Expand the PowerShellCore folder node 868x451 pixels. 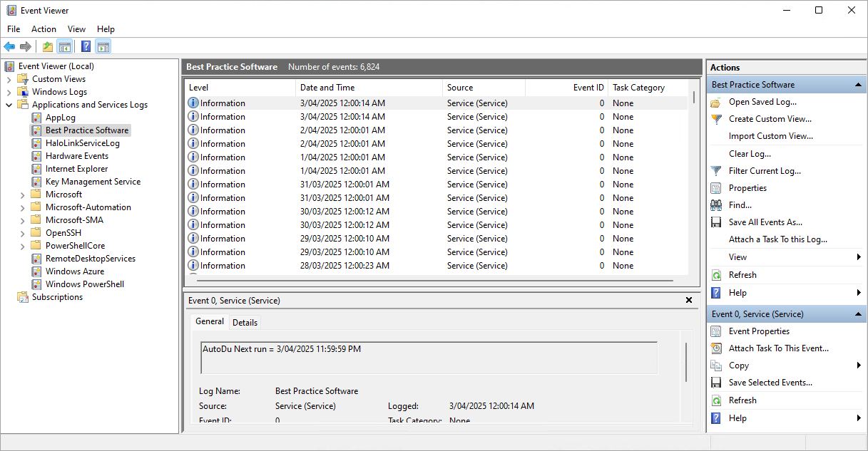(23, 246)
